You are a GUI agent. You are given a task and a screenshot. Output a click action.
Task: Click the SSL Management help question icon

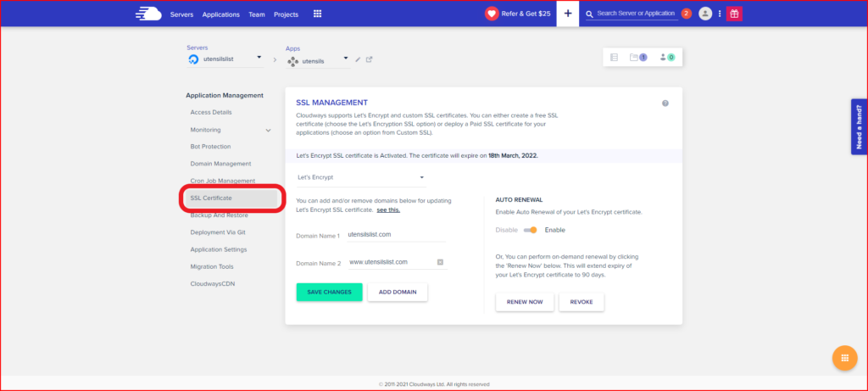coord(665,103)
